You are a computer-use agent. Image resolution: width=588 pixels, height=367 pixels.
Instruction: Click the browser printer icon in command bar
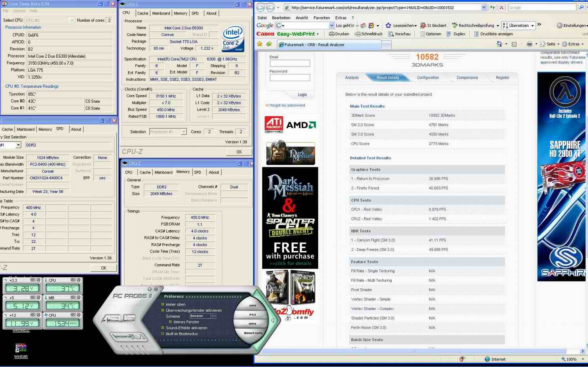(529, 44)
